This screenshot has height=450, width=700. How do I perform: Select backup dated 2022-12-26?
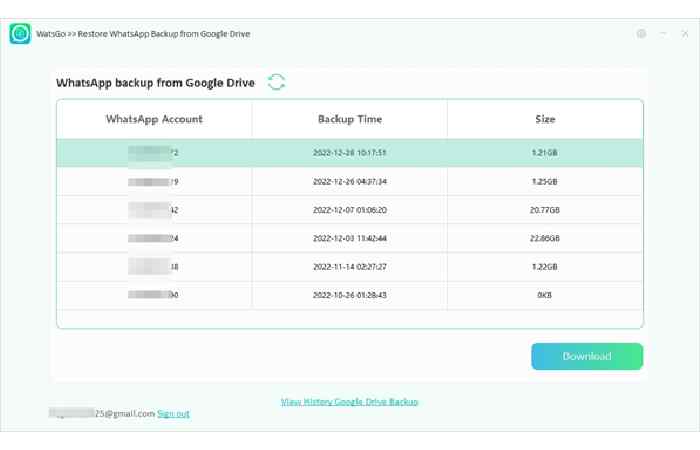tap(350, 182)
